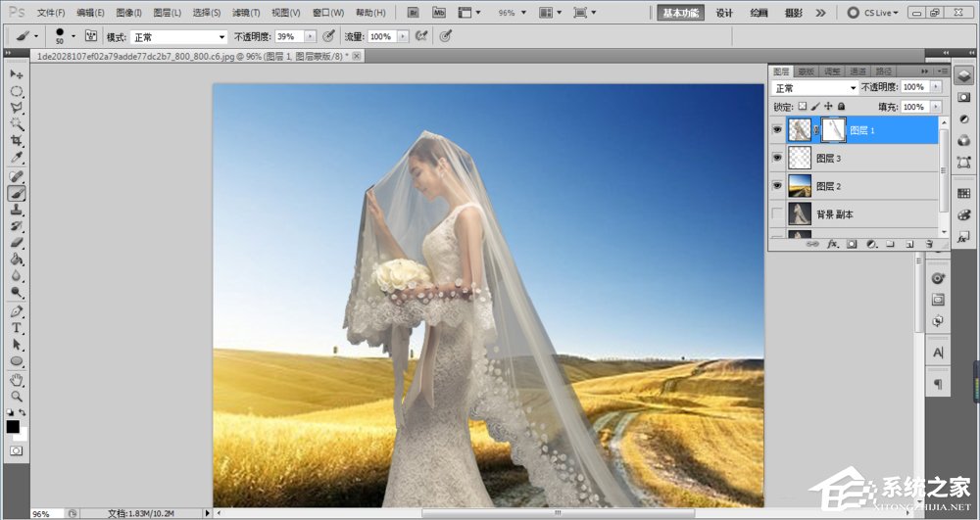Viewport: 980px width, 520px height.
Task: Select the Move tool
Action: click(x=16, y=74)
